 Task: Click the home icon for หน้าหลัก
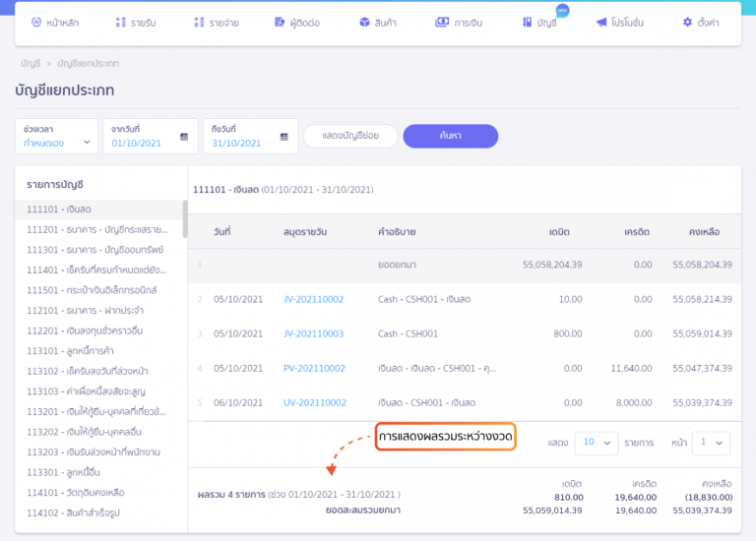tap(36, 23)
